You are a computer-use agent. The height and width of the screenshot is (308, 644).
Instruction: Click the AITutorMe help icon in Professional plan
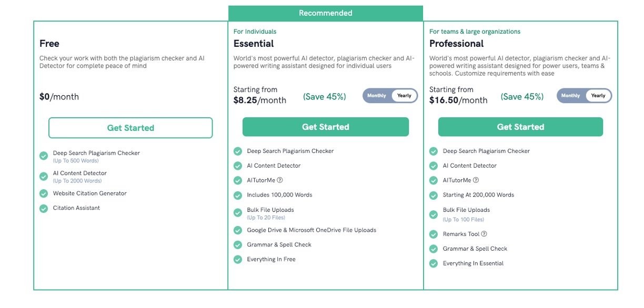476,180
